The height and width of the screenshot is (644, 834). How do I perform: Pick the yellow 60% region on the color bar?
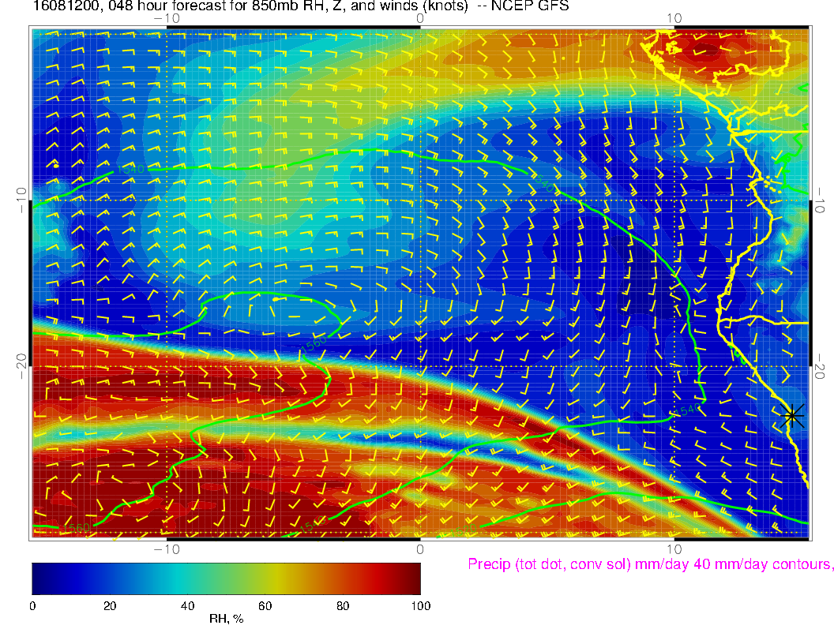coord(265,578)
